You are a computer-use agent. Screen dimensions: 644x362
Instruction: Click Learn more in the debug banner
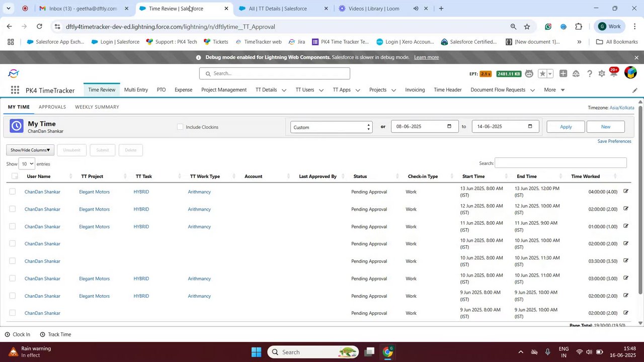coord(426,57)
